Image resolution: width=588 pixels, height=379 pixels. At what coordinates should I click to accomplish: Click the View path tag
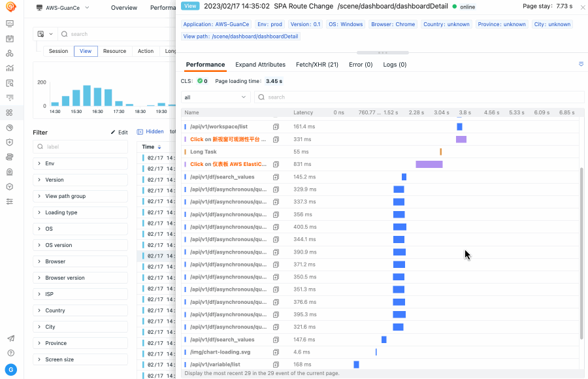click(240, 37)
